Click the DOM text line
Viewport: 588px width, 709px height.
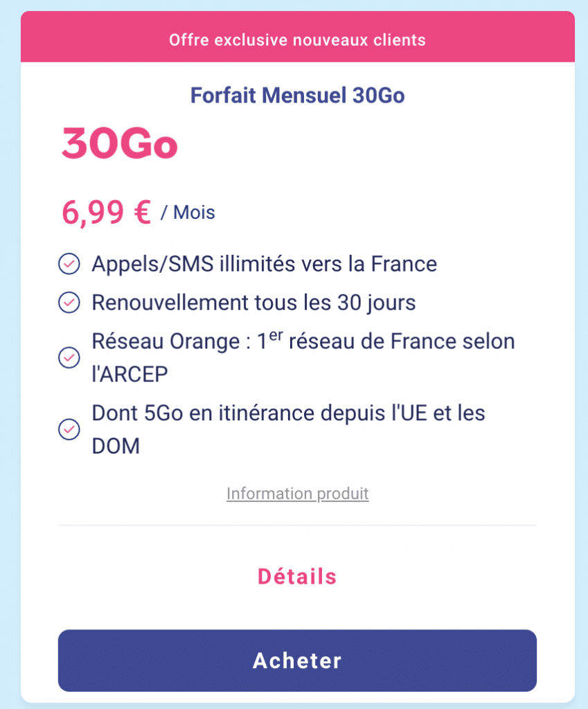(x=116, y=447)
